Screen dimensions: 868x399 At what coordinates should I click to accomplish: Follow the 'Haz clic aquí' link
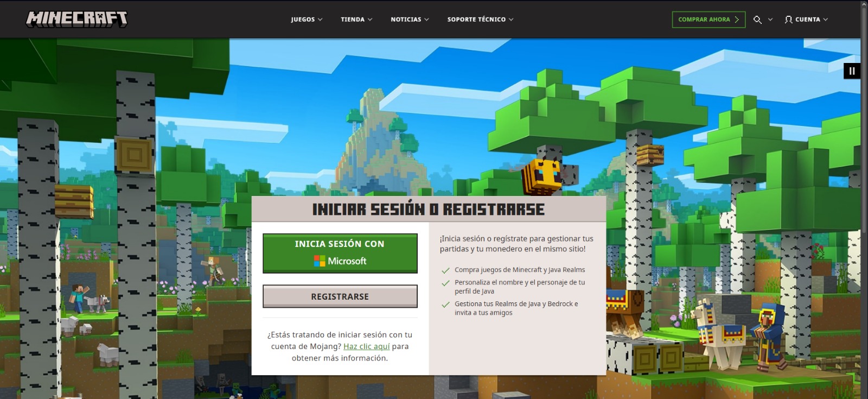coord(367,346)
